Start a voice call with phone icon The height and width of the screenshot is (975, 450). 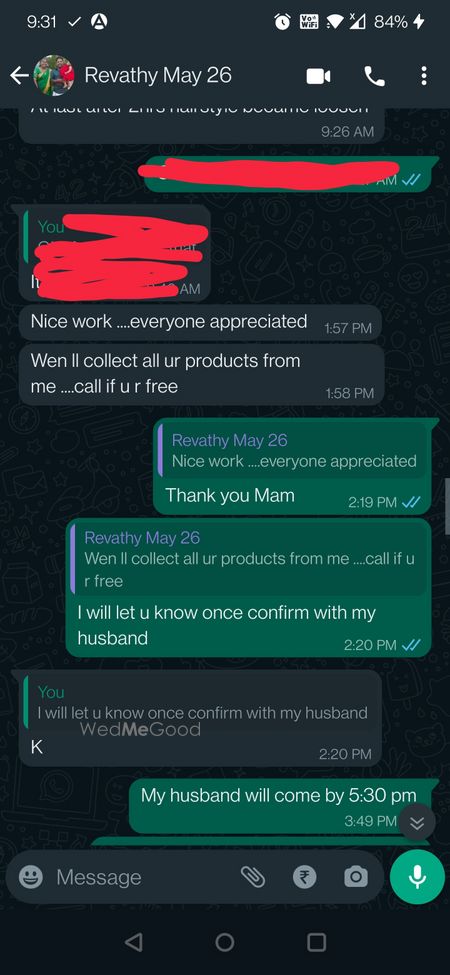click(374, 76)
